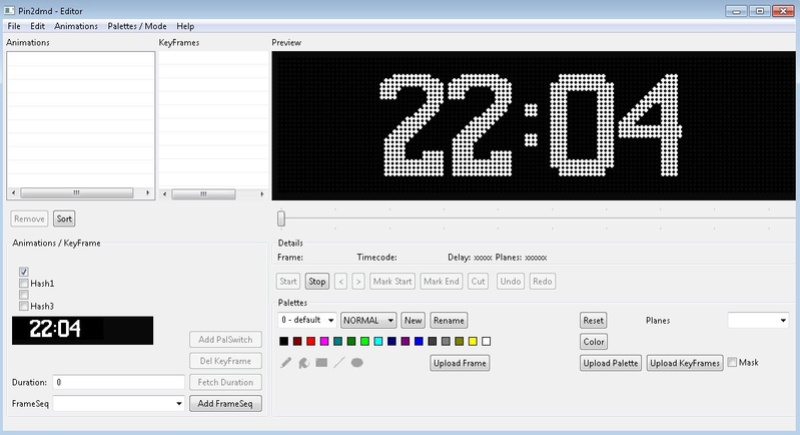Click the Upload KeyFrames button
The height and width of the screenshot is (435, 800).
685,363
